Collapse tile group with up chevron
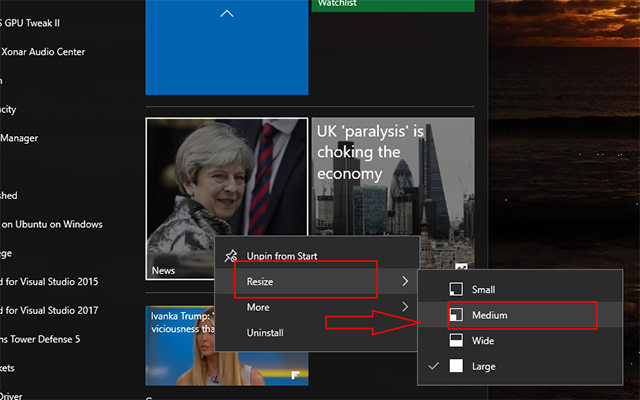640x400 pixels. [x=227, y=14]
